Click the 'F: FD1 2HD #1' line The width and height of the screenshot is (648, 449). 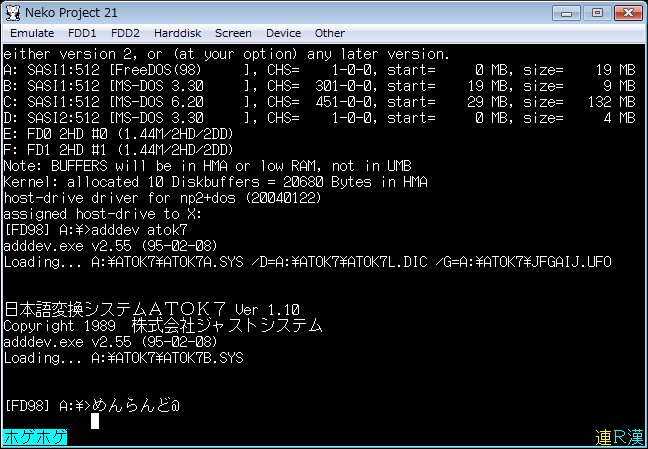tap(118, 150)
